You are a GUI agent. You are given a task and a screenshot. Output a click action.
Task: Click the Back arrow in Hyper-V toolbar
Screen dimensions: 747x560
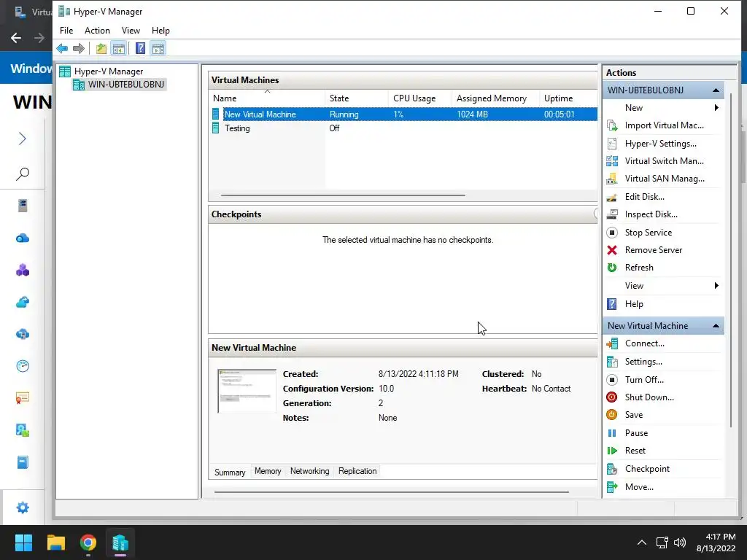point(62,48)
